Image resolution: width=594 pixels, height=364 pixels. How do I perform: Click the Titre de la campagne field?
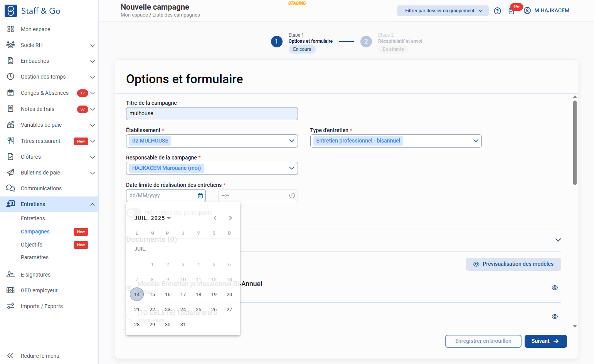point(212,114)
